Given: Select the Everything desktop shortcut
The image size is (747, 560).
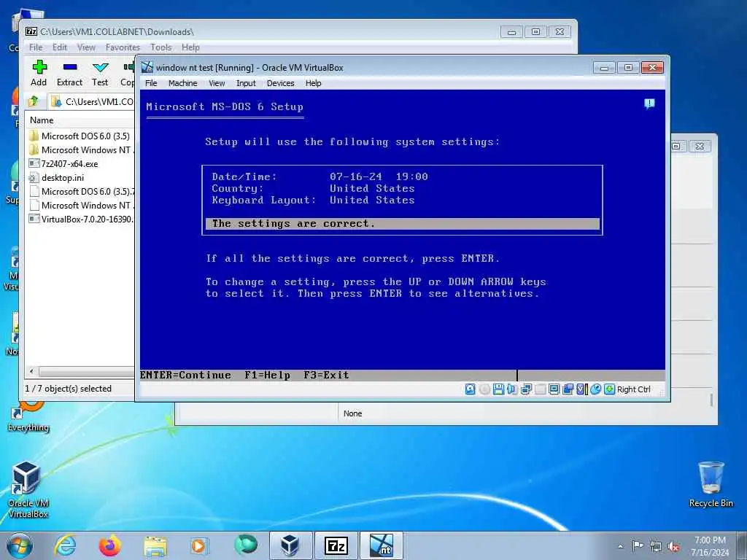Looking at the screenshot, I should tap(28, 416).
